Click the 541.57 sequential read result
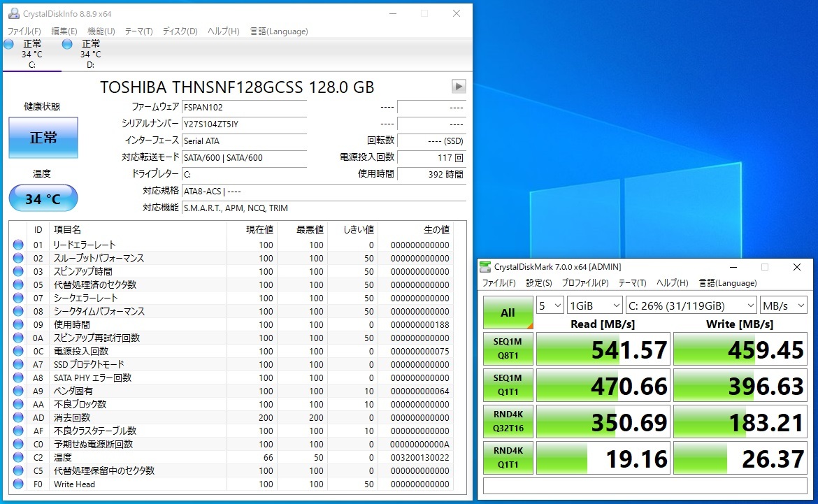 tap(603, 349)
